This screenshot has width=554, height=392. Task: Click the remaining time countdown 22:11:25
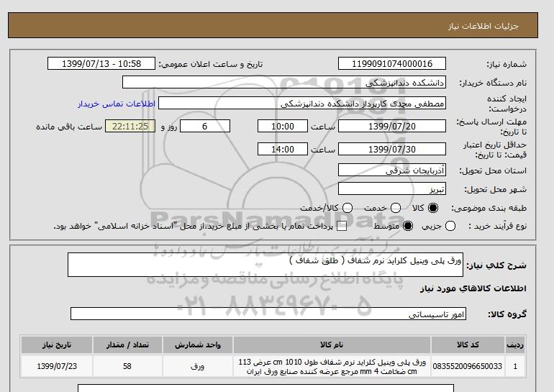coord(130,126)
